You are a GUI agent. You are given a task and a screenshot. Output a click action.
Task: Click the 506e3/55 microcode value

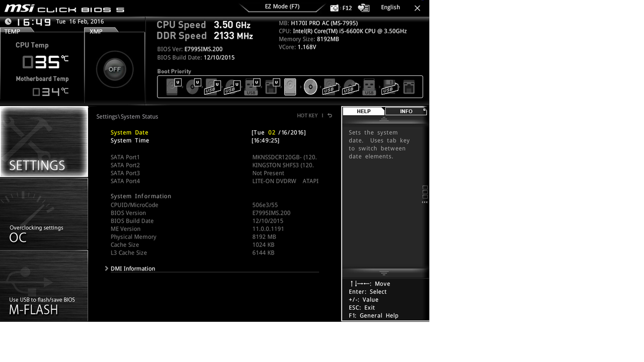(x=265, y=205)
